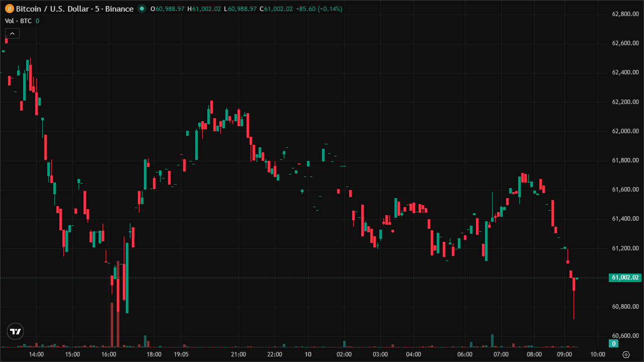Click the +85.60 (+0.14%) change value
The width and height of the screenshot is (644, 362).
tap(318, 9)
